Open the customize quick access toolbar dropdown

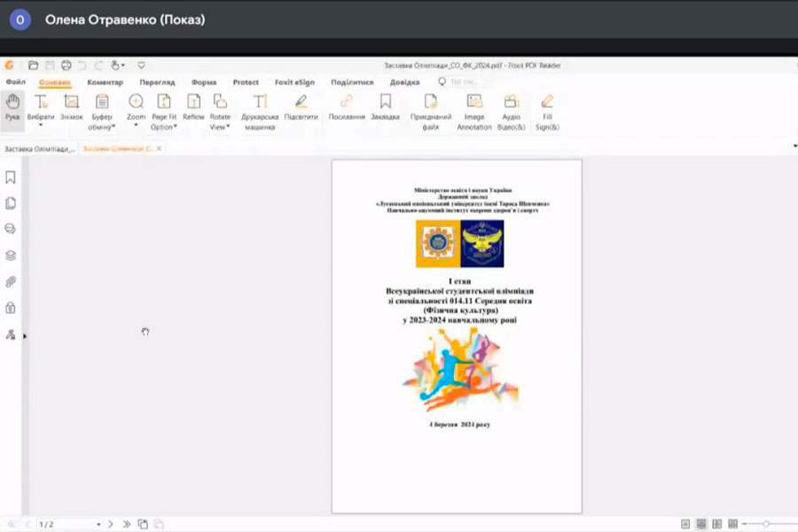(142, 65)
